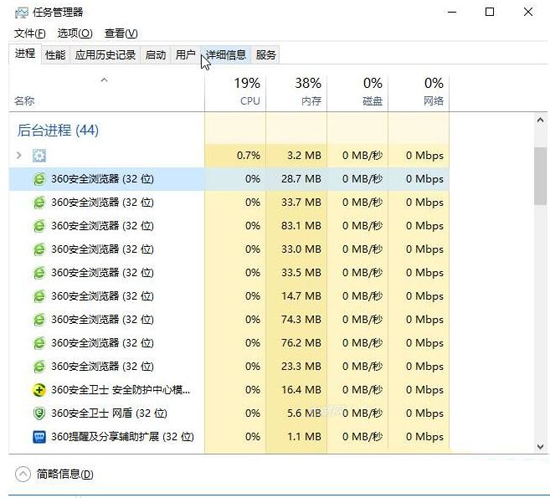Click the 360 browser icon with 83.1 MB
Viewport: 550px width, 498px height.
(x=39, y=226)
